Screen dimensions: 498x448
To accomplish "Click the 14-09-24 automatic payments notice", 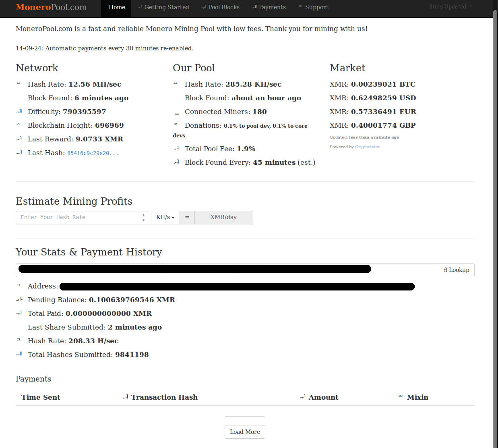I will (104, 48).
